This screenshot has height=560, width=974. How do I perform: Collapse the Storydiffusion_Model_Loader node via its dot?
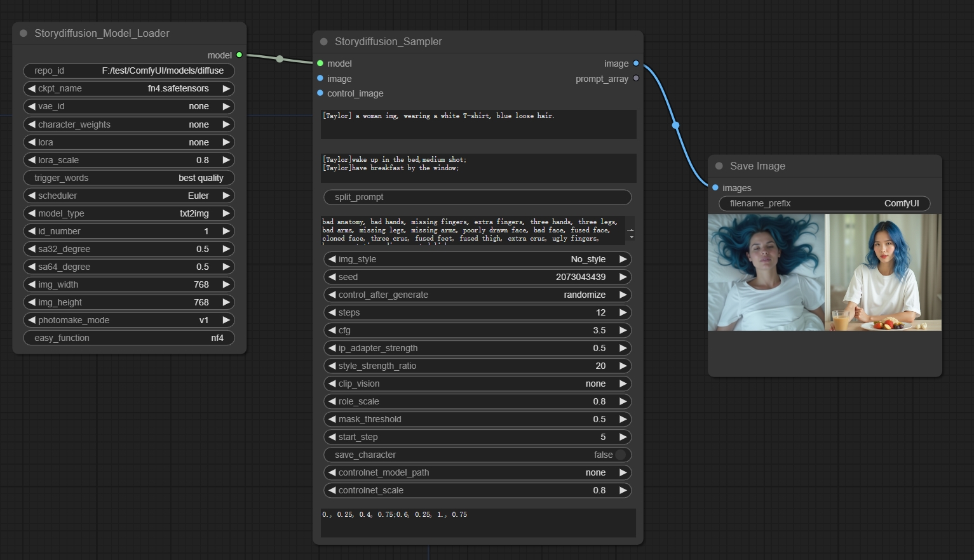[x=24, y=33]
